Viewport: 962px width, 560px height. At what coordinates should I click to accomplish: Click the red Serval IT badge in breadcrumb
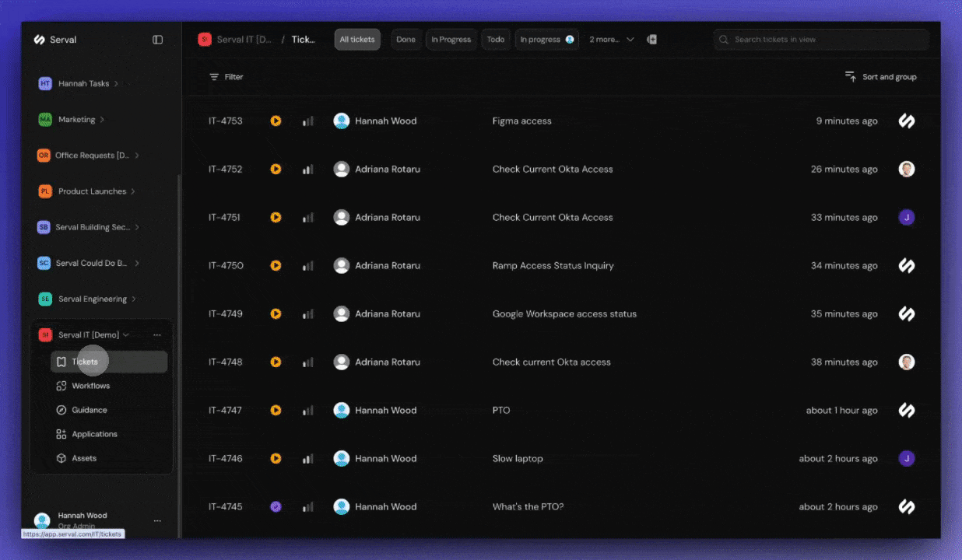click(205, 40)
